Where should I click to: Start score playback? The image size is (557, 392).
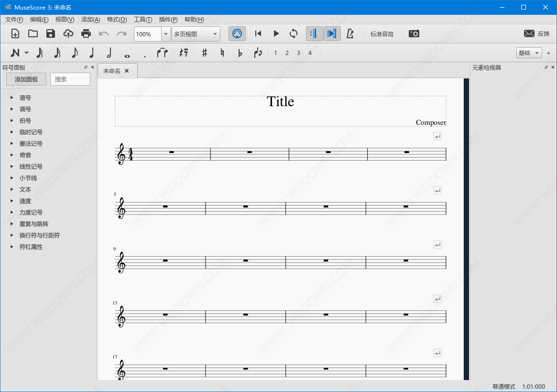click(276, 34)
